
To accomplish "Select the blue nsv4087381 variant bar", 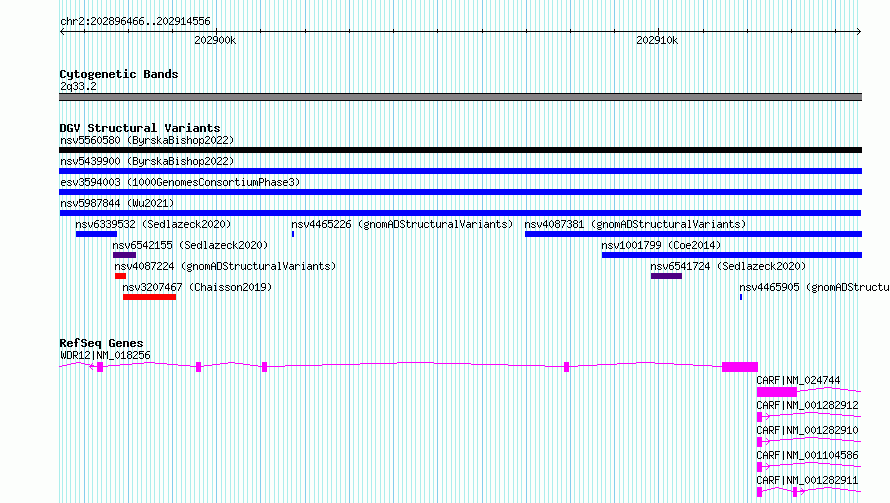I will click(x=694, y=234).
